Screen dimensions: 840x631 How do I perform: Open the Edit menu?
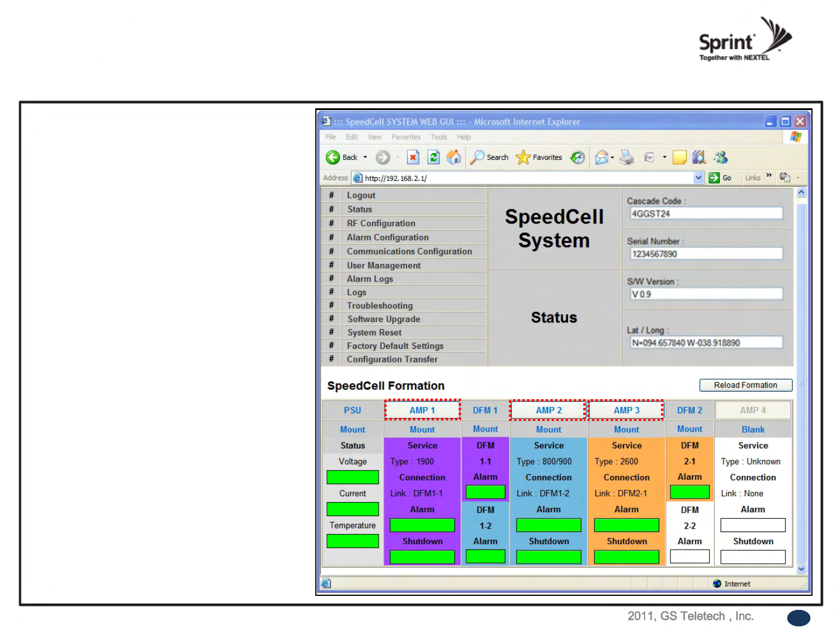[352, 137]
